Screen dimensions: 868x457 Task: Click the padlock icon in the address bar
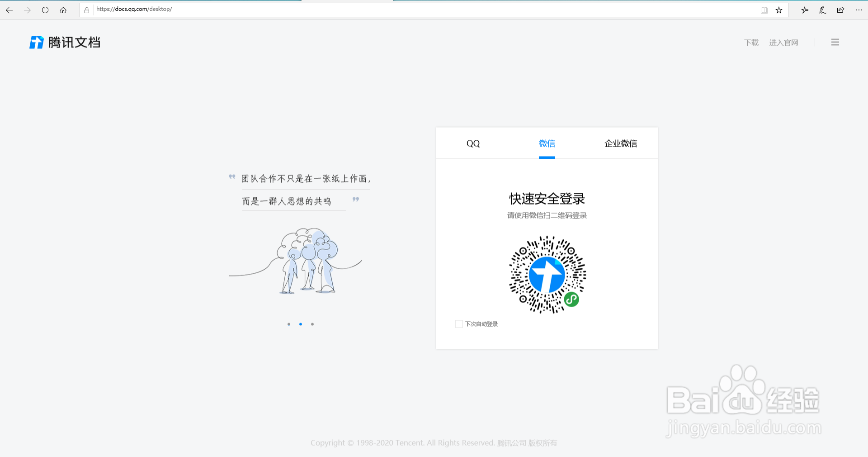tap(87, 10)
